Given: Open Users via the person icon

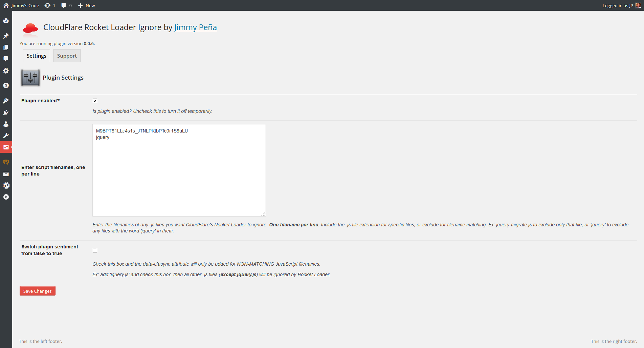Looking at the screenshot, I should pos(6,124).
